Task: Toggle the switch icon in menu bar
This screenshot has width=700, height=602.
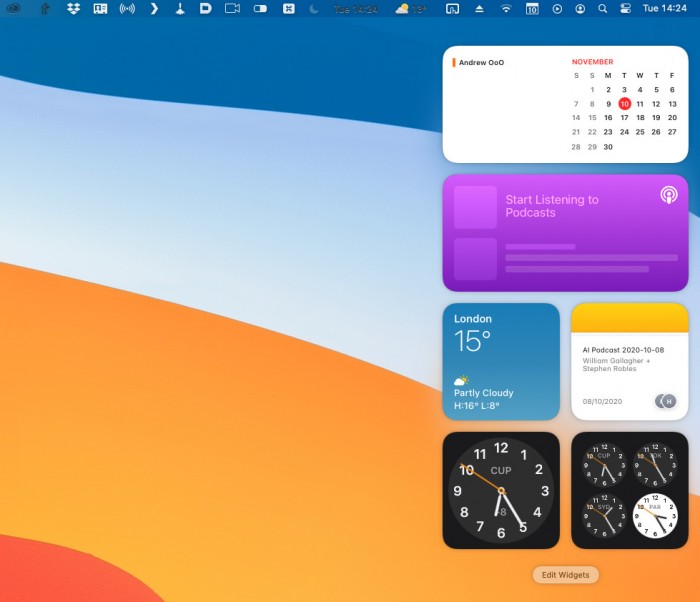Action: point(260,9)
